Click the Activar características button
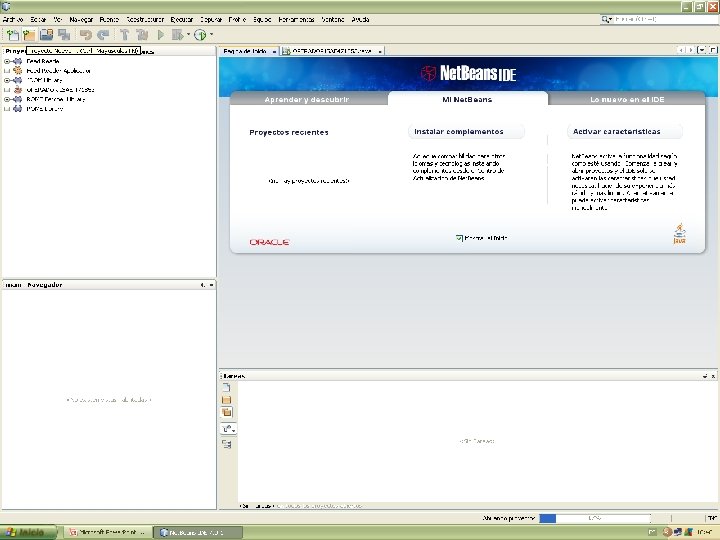The width and height of the screenshot is (720, 540). point(624,131)
